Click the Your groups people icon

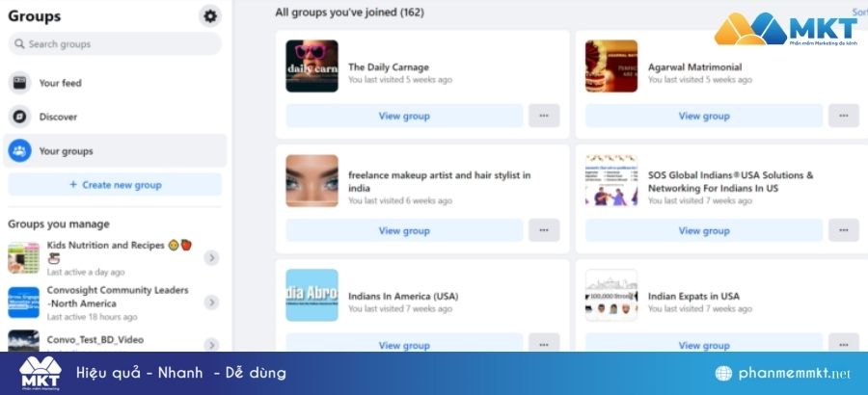(x=19, y=150)
